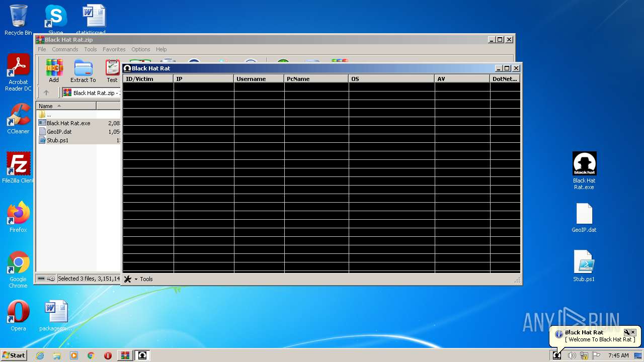Screen dimensions: 644x362
Task: Select the Acrobat Reader DC desktop icon
Action: [18, 72]
